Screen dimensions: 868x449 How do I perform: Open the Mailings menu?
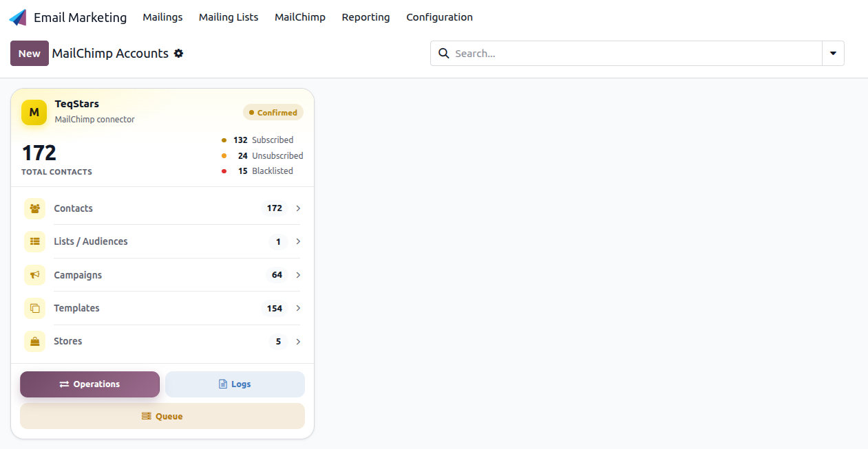click(162, 17)
